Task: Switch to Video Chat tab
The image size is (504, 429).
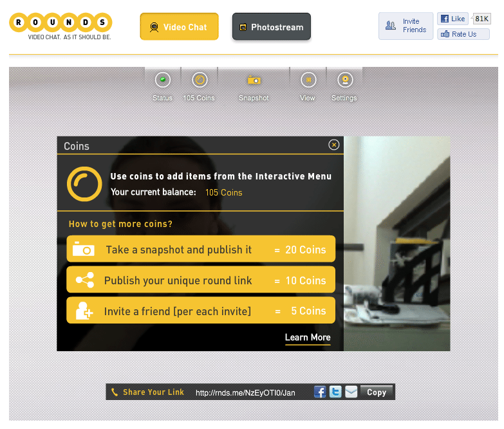Action: pyautogui.click(x=180, y=26)
